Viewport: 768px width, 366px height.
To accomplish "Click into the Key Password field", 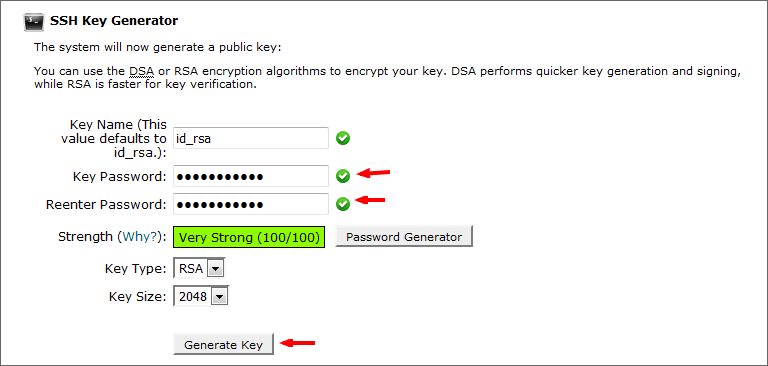I will point(251,176).
